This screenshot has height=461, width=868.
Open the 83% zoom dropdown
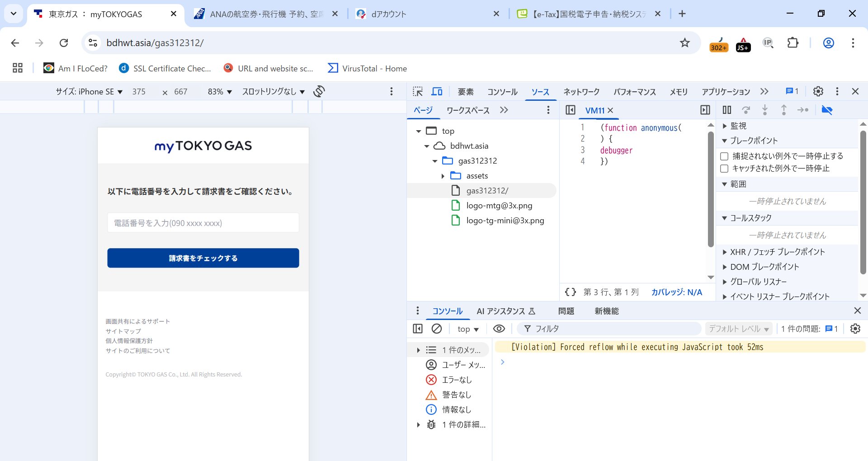coord(220,91)
